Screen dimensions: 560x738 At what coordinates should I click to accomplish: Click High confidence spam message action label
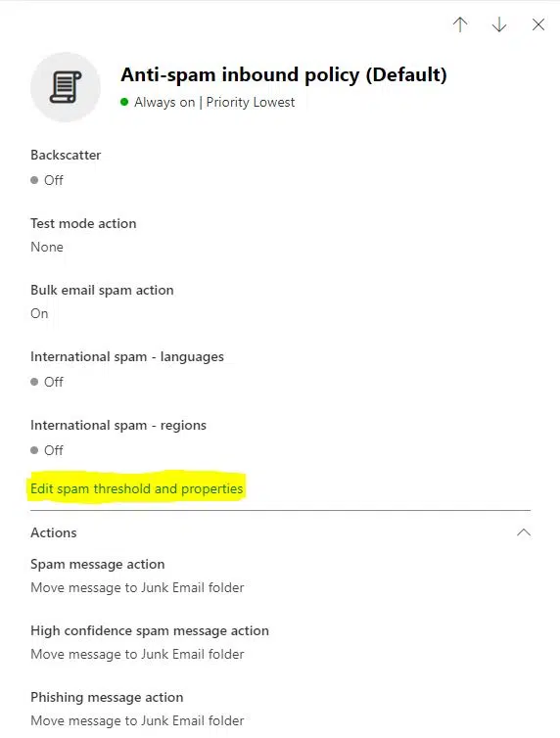pos(150,630)
